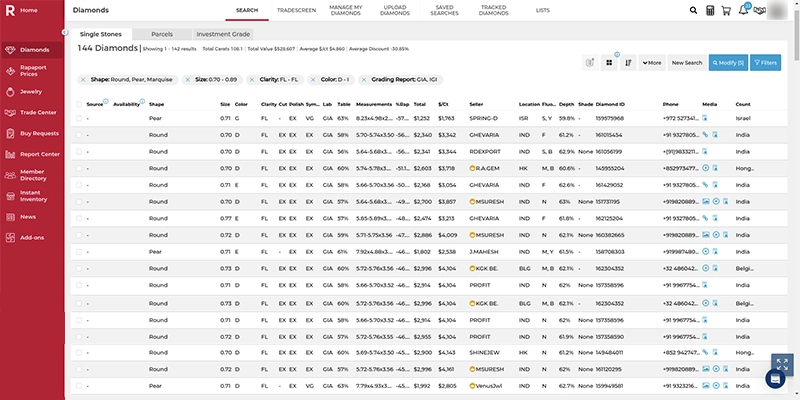Go Home via the R logo
Image resolution: width=800 pixels, height=400 pixels.
click(x=10, y=10)
